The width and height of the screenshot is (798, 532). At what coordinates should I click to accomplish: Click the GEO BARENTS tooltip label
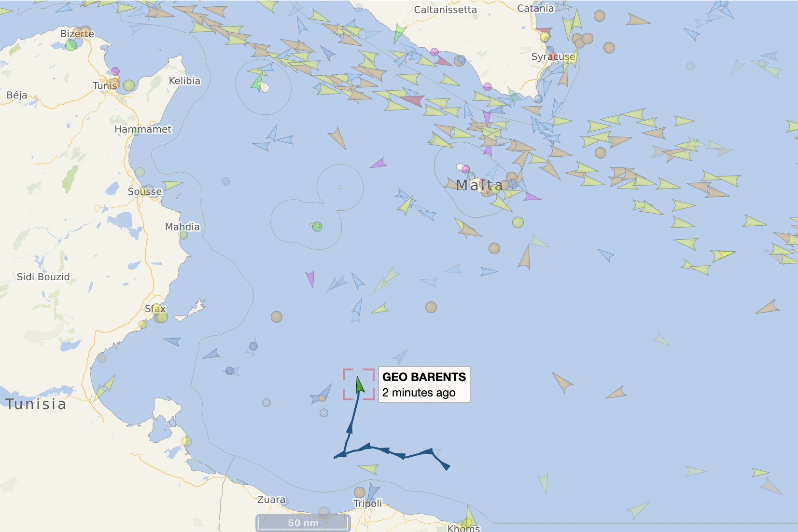click(424, 384)
